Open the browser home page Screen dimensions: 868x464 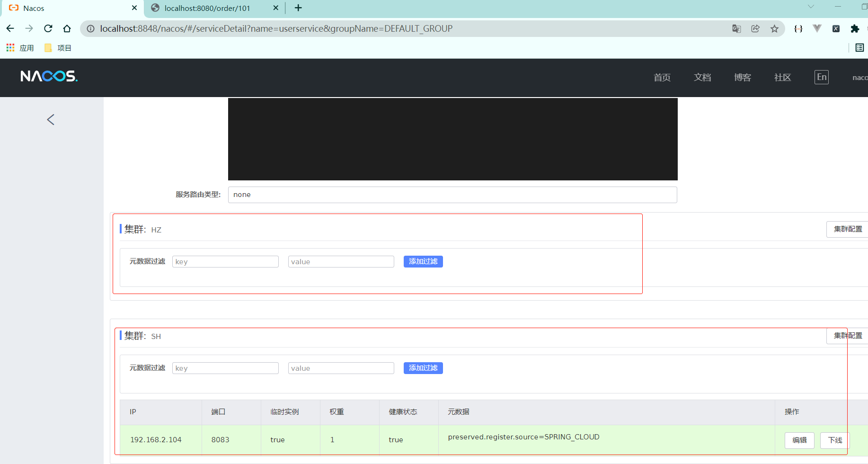pyautogui.click(x=67, y=28)
